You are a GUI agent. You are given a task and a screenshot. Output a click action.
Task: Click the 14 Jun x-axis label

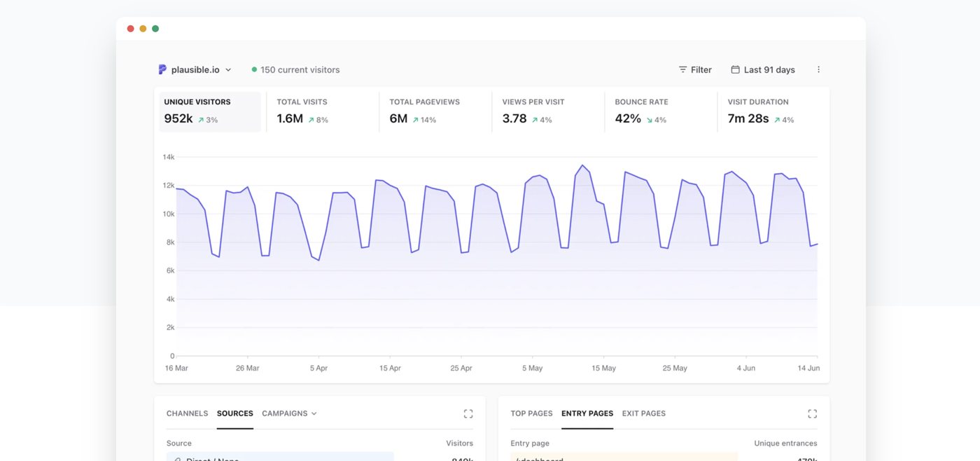[808, 368]
